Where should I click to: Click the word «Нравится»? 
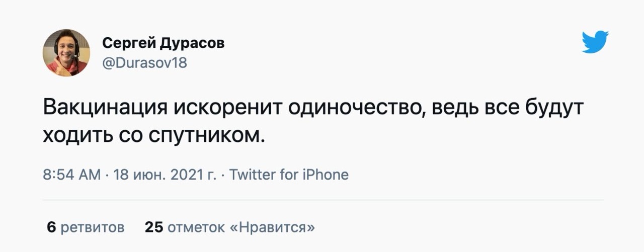coord(272,227)
